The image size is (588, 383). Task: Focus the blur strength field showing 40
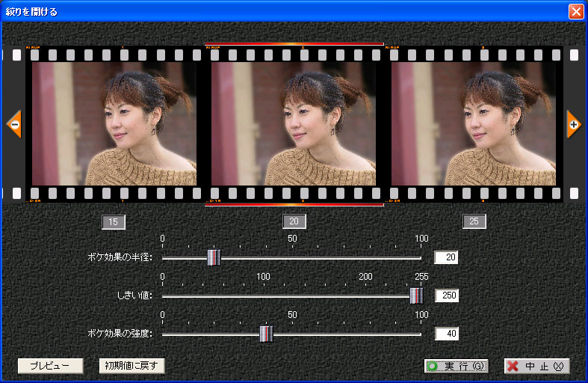tap(446, 334)
